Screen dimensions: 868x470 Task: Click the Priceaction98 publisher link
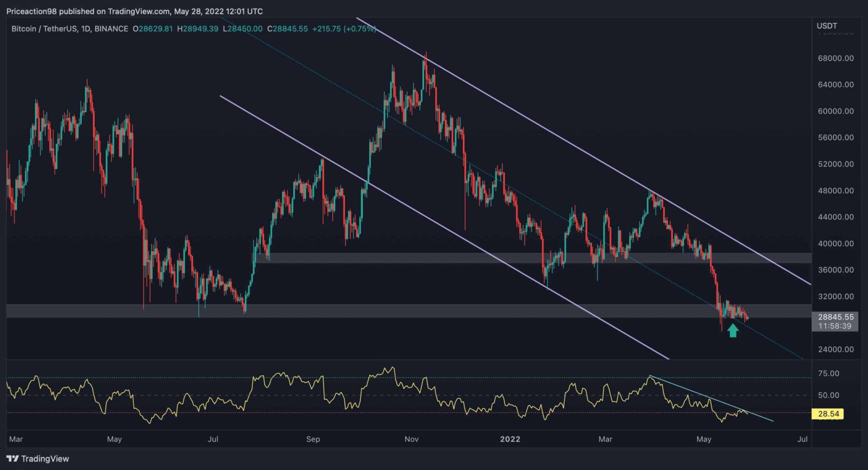31,11
